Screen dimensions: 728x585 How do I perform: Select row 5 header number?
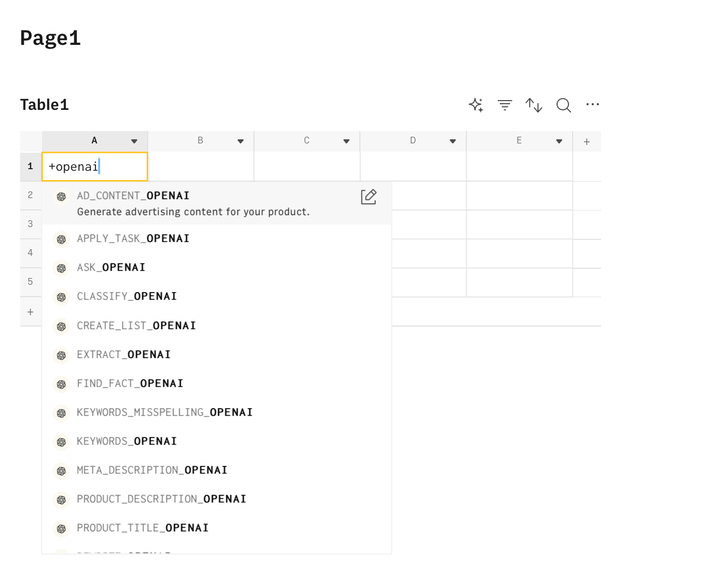click(30, 282)
